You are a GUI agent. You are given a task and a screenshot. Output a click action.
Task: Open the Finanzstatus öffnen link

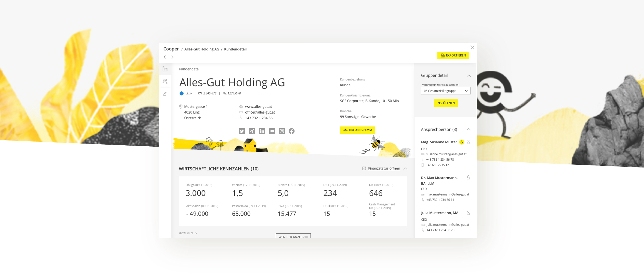click(x=383, y=168)
